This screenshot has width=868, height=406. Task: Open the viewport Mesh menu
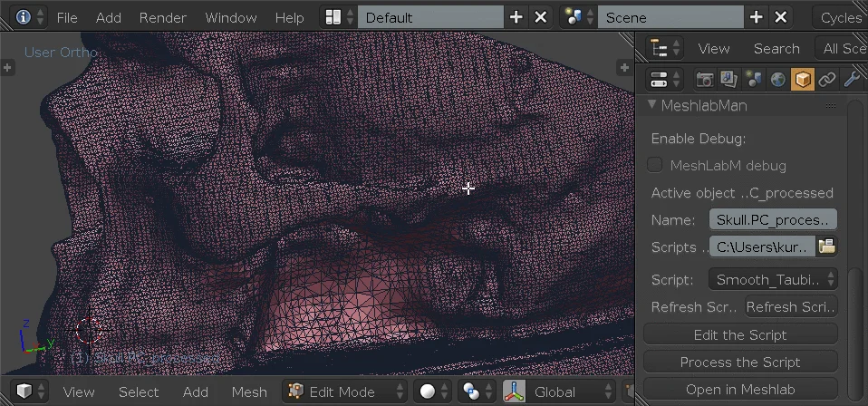pyautogui.click(x=249, y=392)
